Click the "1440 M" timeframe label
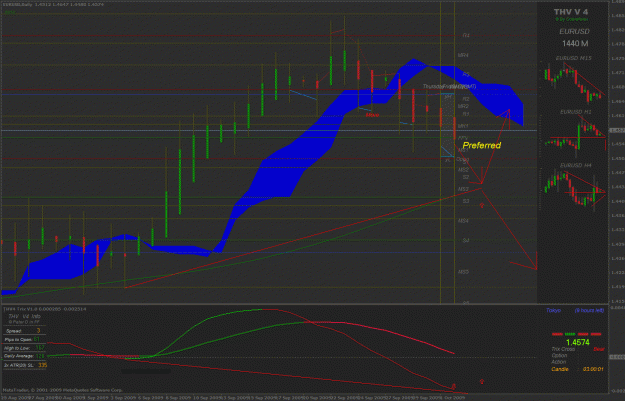The image size is (625, 401). (x=575, y=43)
